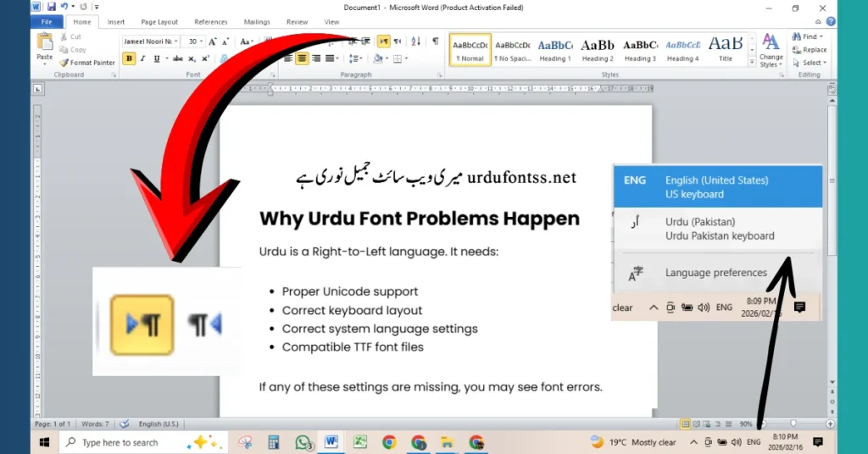Open Customize Quick Access Toolbar dropdown

click(97, 7)
